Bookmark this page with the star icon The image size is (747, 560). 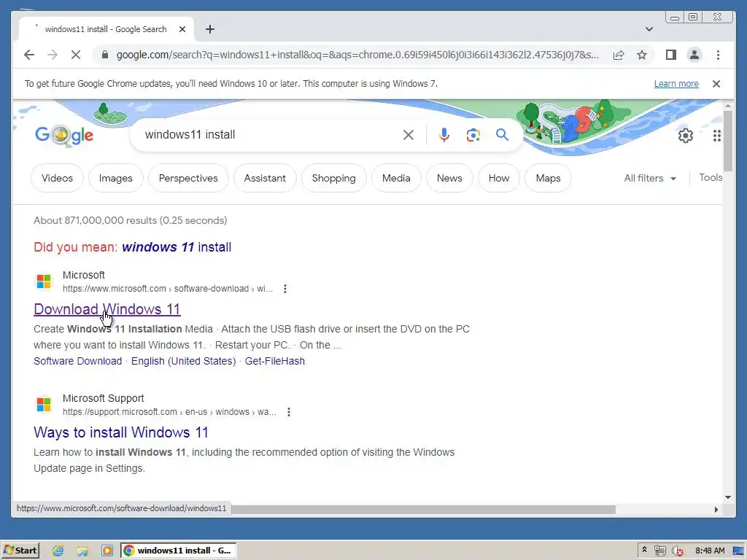(642, 55)
